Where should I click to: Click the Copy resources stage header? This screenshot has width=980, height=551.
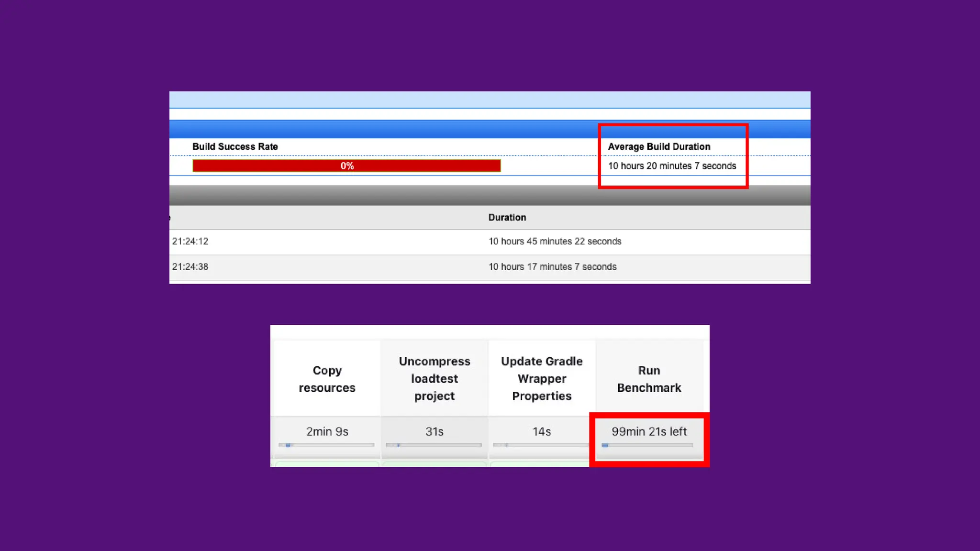327,379
